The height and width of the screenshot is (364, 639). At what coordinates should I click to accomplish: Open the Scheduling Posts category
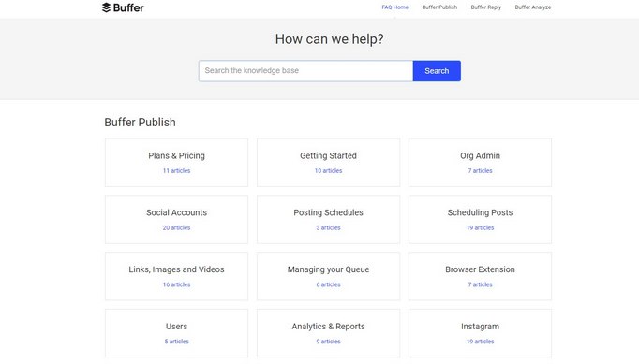(x=480, y=220)
